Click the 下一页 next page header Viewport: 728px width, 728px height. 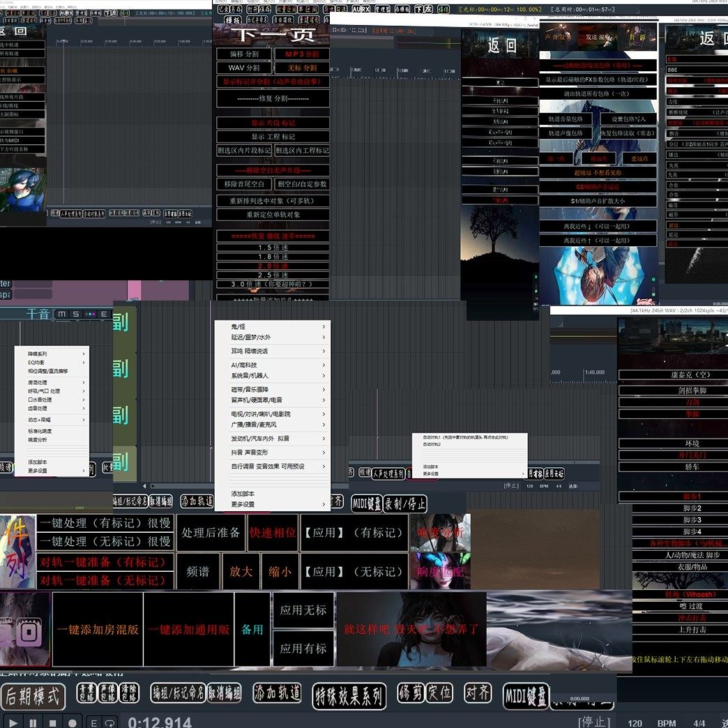[274, 36]
